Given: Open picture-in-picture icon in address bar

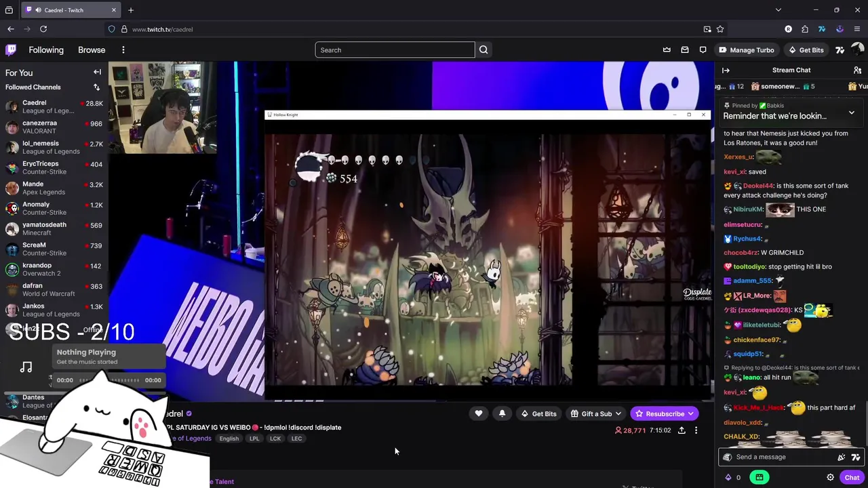Looking at the screenshot, I should [707, 29].
